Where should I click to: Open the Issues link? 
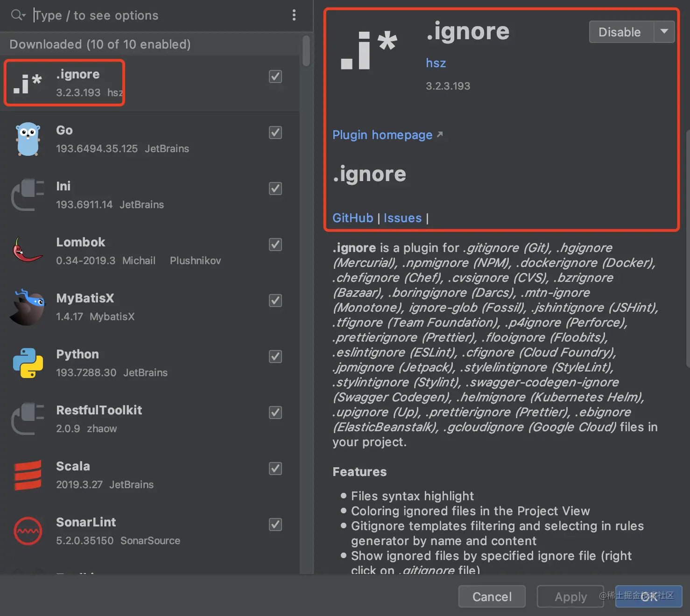(402, 218)
